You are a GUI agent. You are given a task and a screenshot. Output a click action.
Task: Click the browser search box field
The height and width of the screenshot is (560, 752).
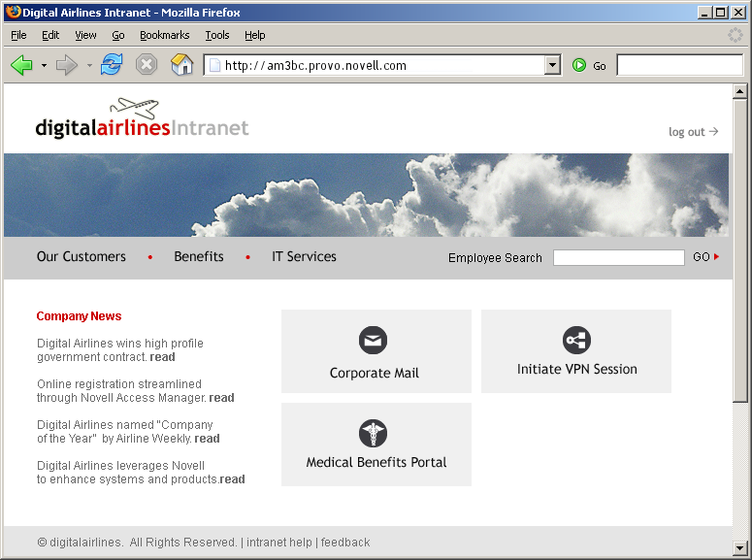click(679, 65)
